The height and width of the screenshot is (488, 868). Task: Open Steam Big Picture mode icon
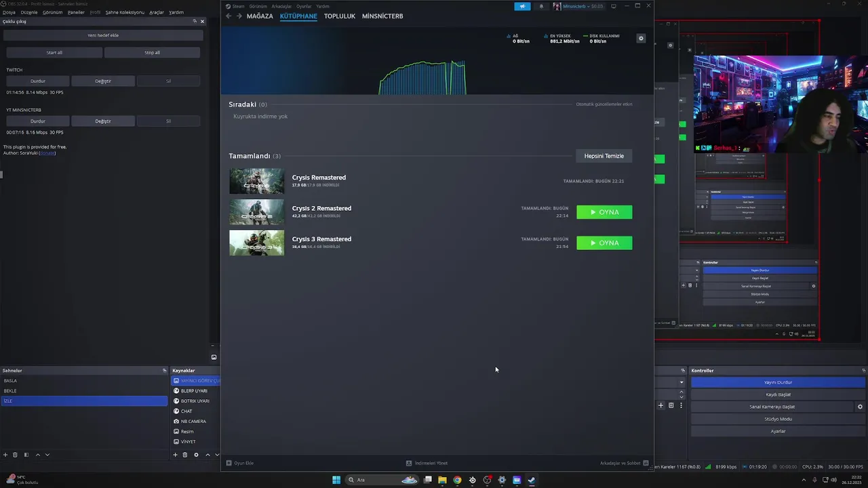(614, 6)
